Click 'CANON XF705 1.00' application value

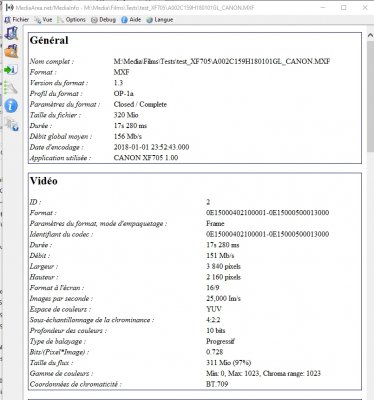point(146,158)
